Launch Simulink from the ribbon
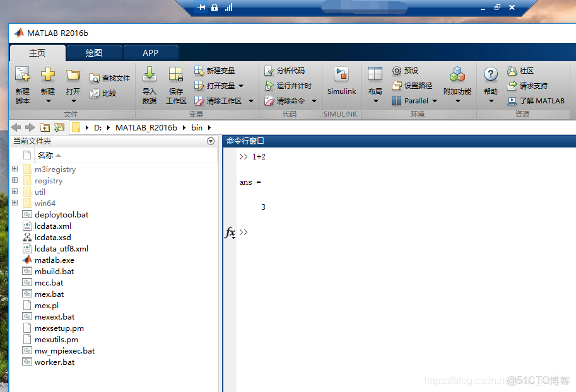The width and height of the screenshot is (576, 392). pos(341,81)
